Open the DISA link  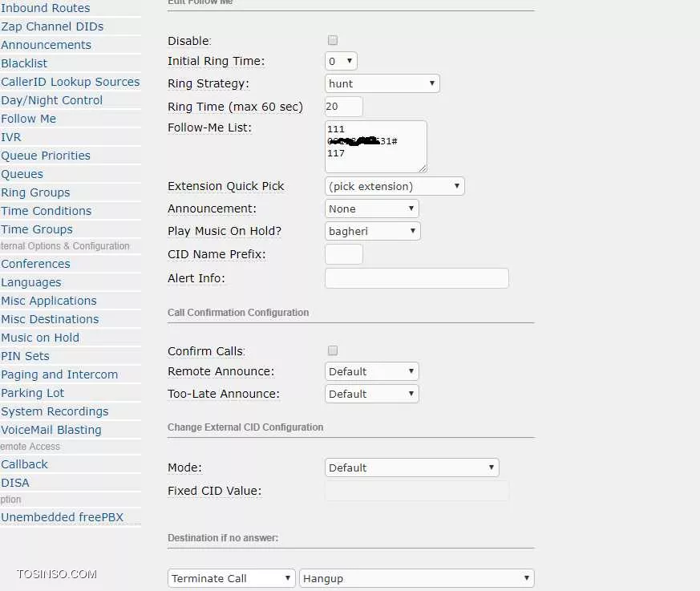[x=15, y=483]
